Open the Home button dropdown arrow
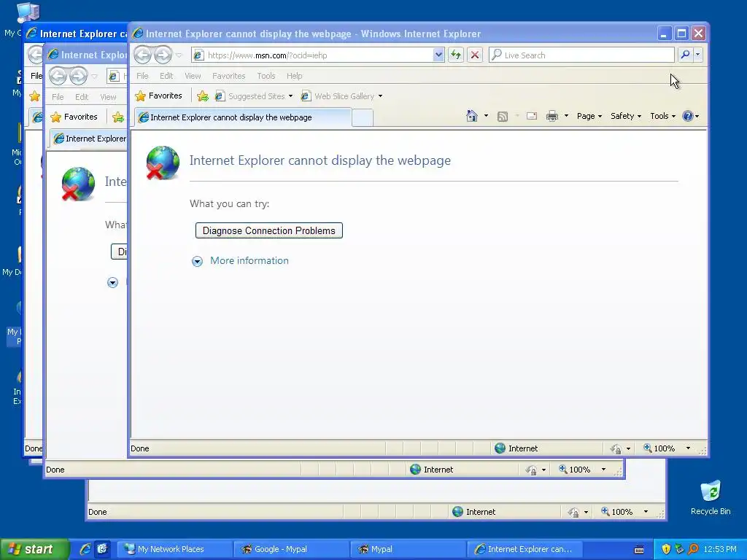Screen dimensions: 747x560 click(x=486, y=116)
